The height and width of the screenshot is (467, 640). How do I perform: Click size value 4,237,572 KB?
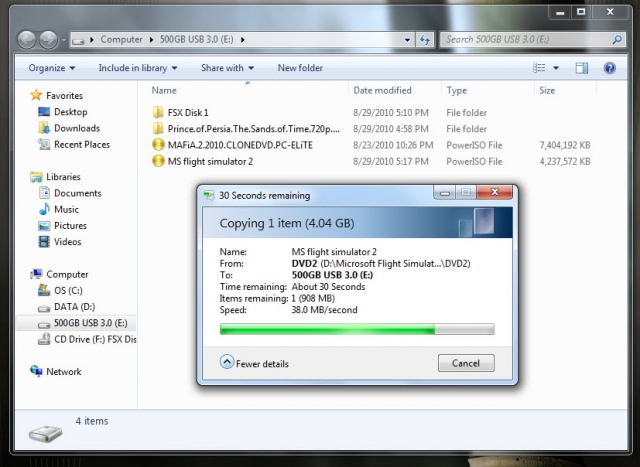coord(565,162)
